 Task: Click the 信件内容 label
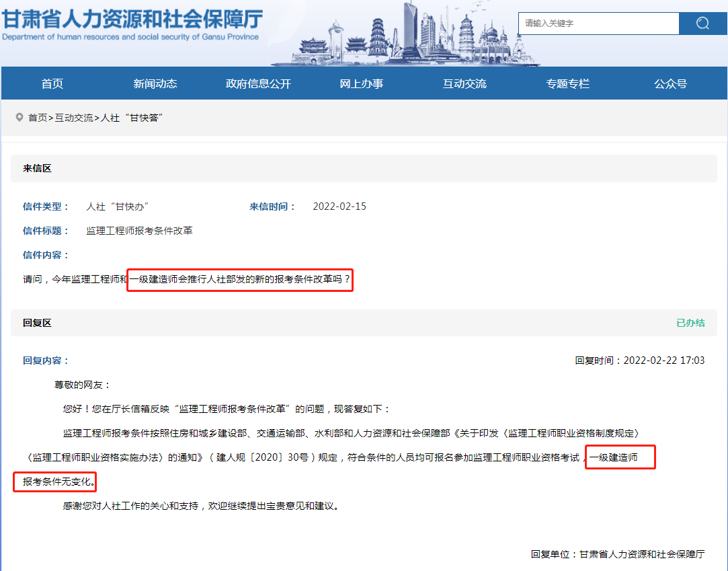point(46,255)
